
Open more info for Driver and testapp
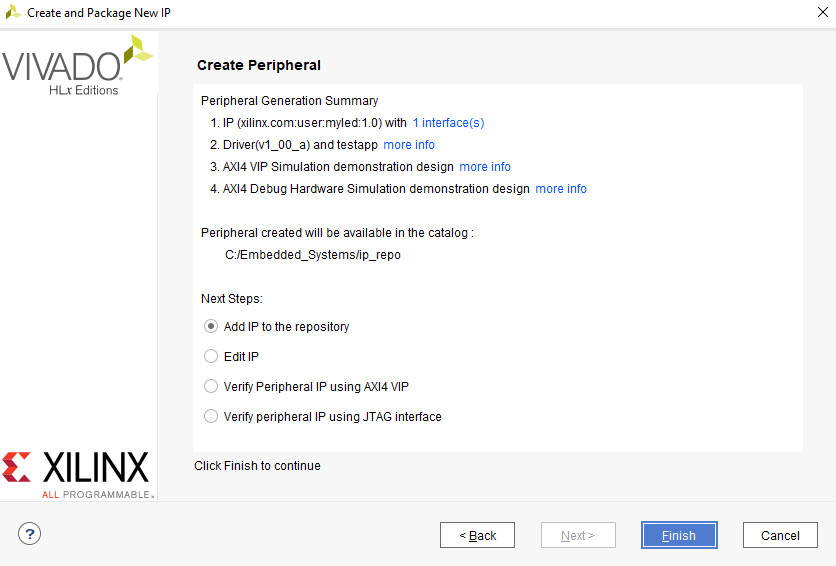click(x=409, y=145)
